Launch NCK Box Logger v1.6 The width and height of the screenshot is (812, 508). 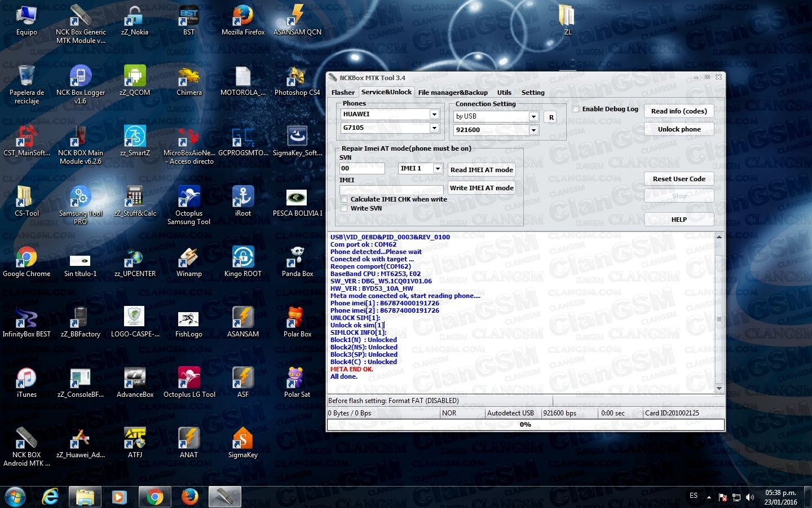[x=81, y=85]
